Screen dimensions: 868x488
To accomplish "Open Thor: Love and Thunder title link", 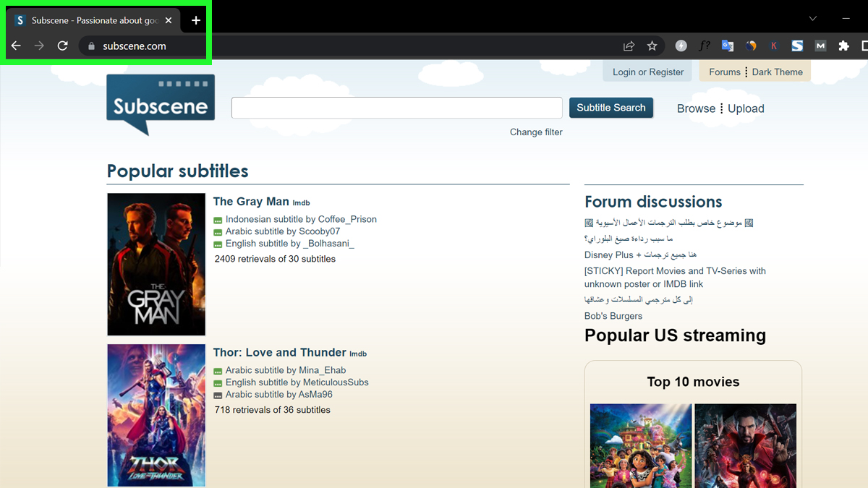I will click(280, 353).
